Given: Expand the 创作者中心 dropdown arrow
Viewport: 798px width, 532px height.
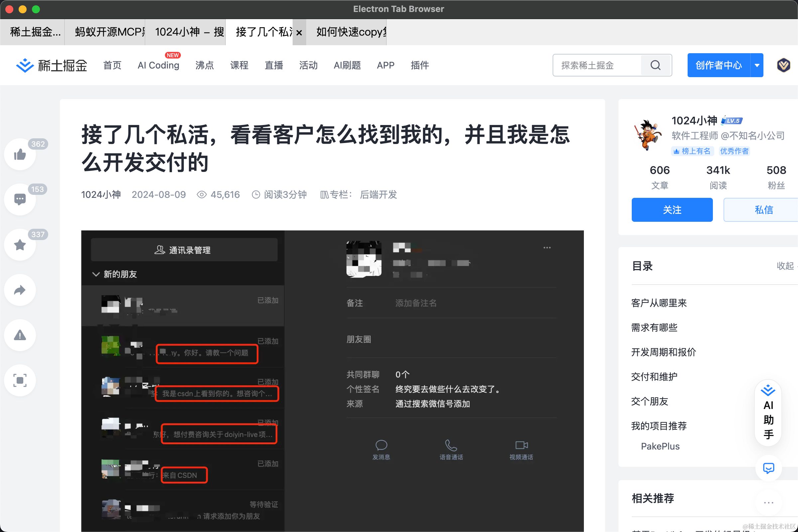Looking at the screenshot, I should point(757,65).
